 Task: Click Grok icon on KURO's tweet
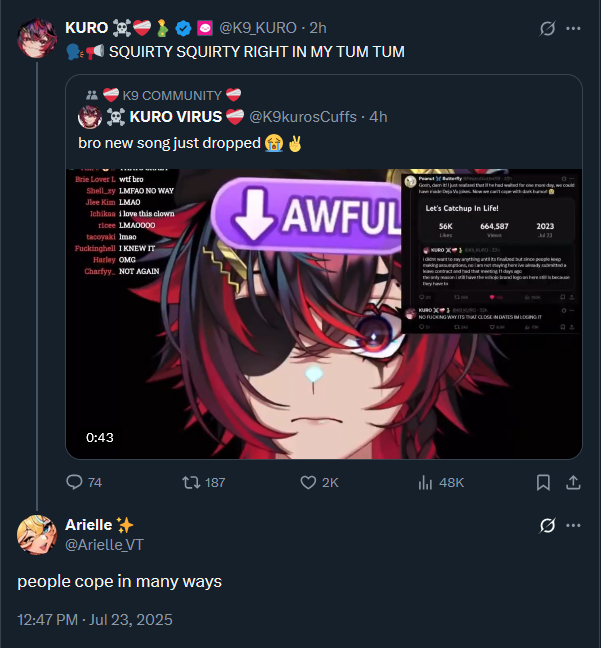click(x=547, y=29)
